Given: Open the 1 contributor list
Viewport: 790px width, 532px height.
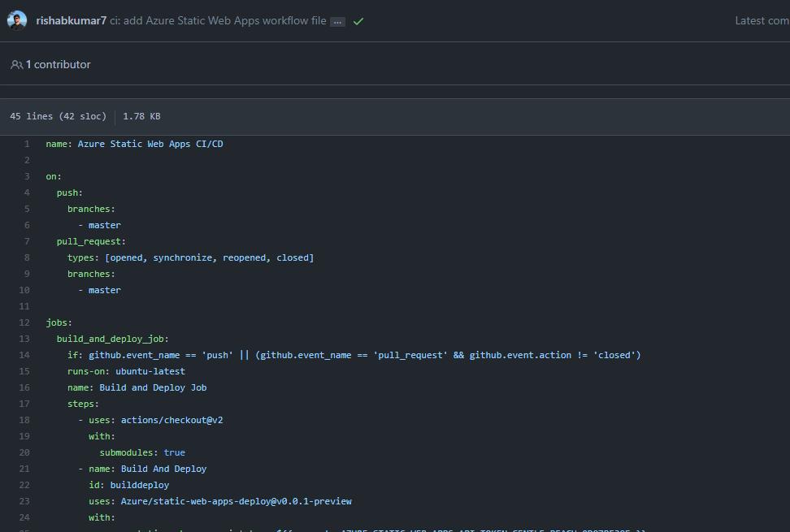Looking at the screenshot, I should coord(58,64).
